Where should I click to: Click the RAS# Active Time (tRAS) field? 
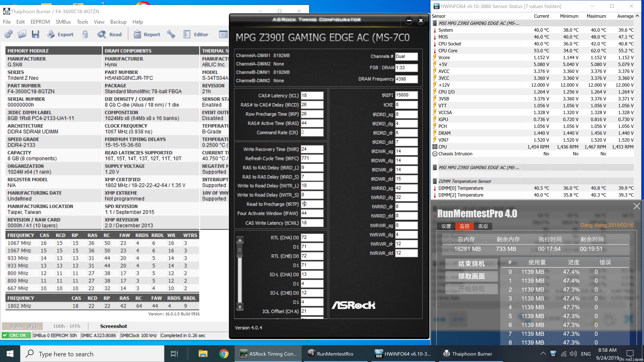tap(312, 123)
